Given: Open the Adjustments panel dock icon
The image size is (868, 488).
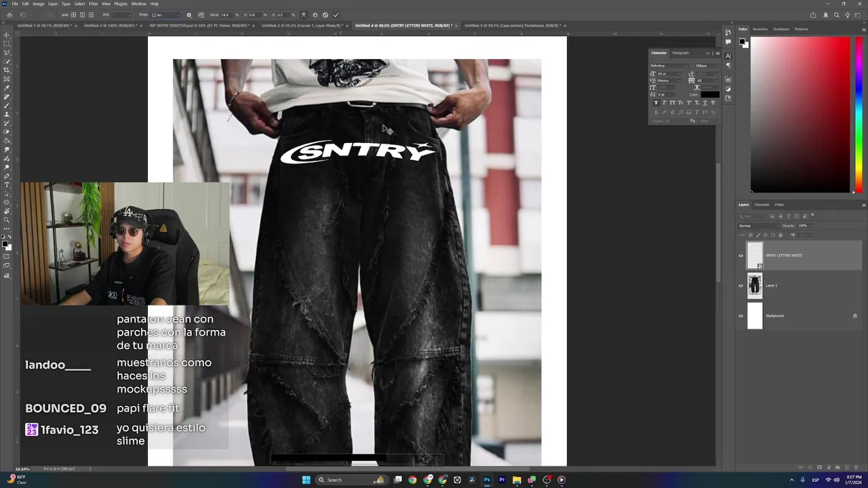Looking at the screenshot, I should click(x=728, y=89).
